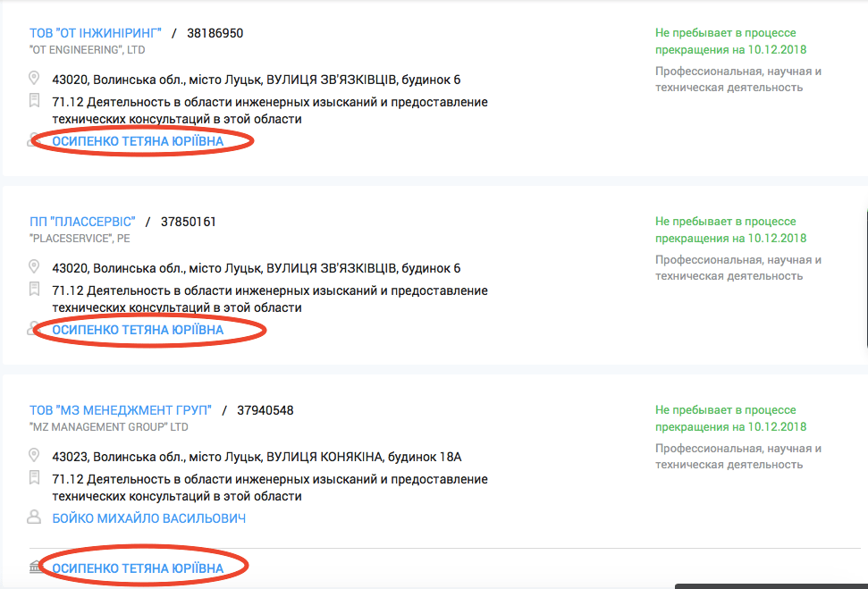
Task: Click the founder building icon at bottom
Action: (x=36, y=567)
